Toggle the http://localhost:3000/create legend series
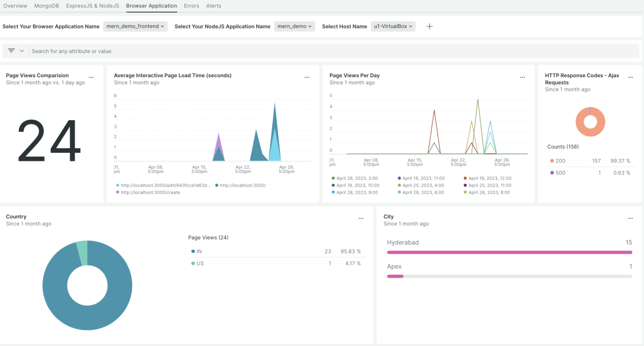 coord(150,192)
